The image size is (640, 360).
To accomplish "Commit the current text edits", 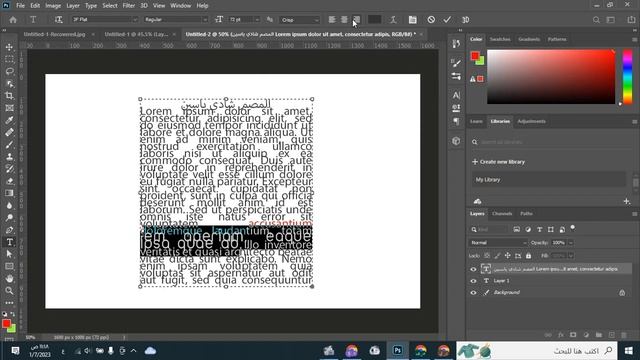I will pyautogui.click(x=447, y=20).
